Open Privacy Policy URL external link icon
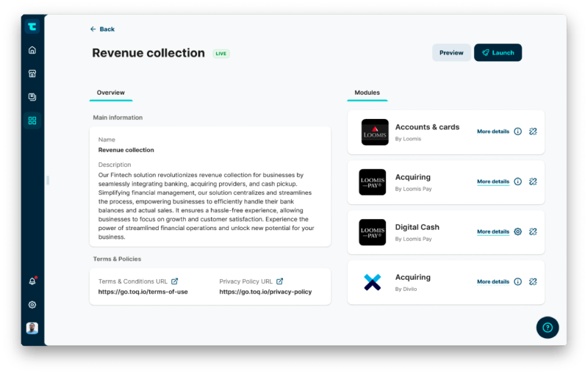Image resolution: width=588 pixels, height=374 pixels. (x=279, y=281)
